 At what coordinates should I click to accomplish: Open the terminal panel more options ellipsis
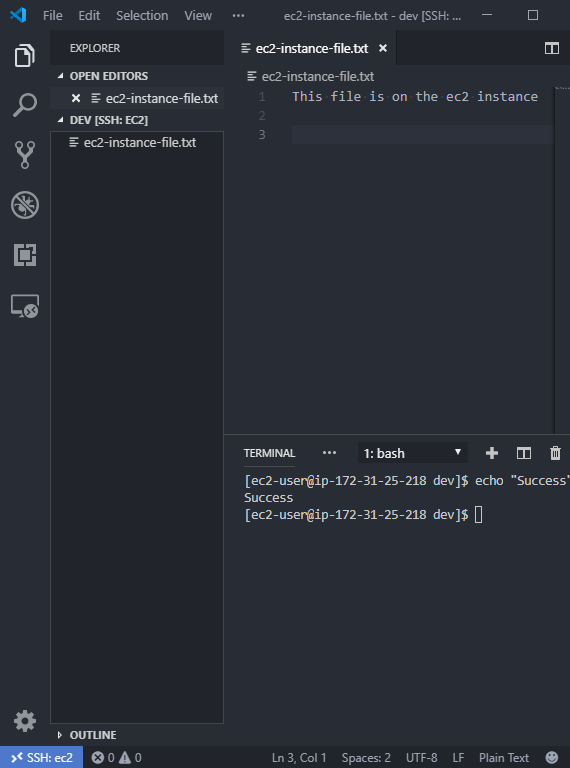point(329,453)
